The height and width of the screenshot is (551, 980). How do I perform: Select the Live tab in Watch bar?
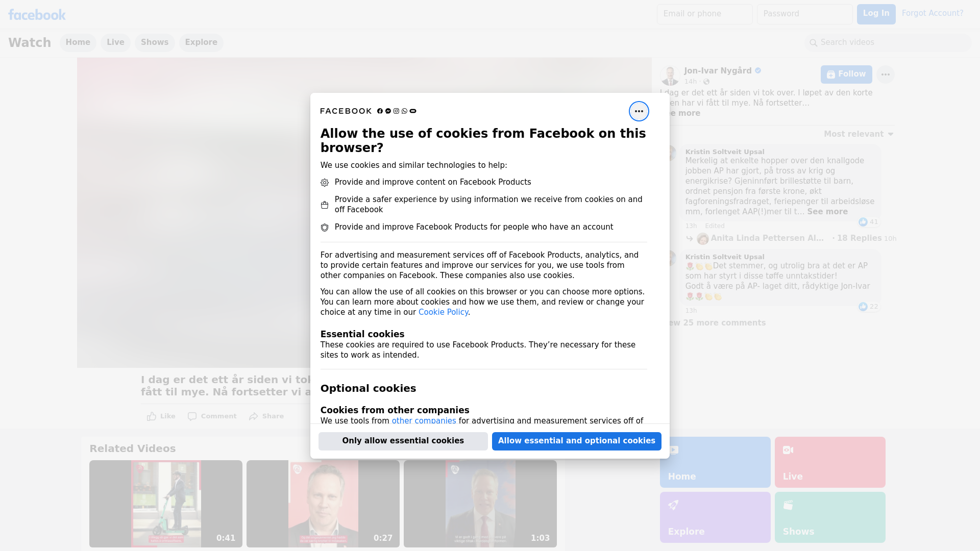tap(115, 42)
